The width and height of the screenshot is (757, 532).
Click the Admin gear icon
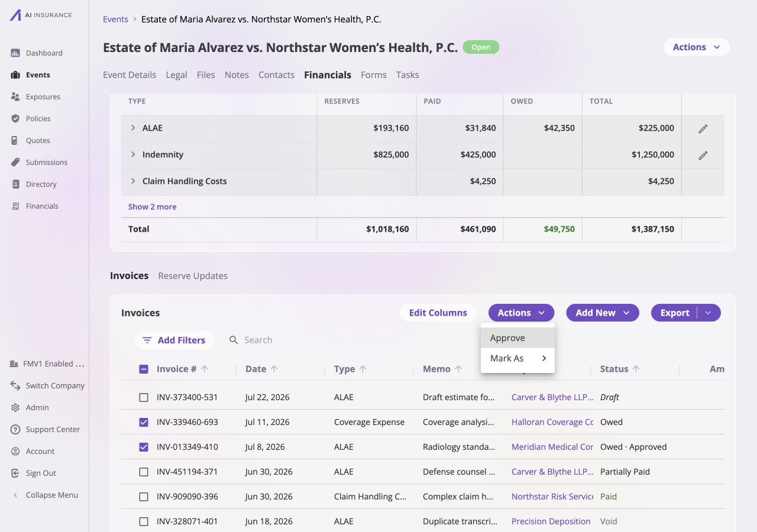15,408
